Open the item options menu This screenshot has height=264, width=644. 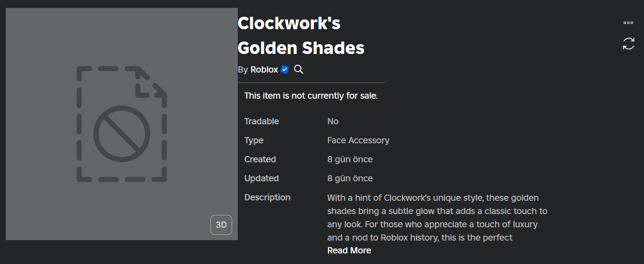(629, 23)
